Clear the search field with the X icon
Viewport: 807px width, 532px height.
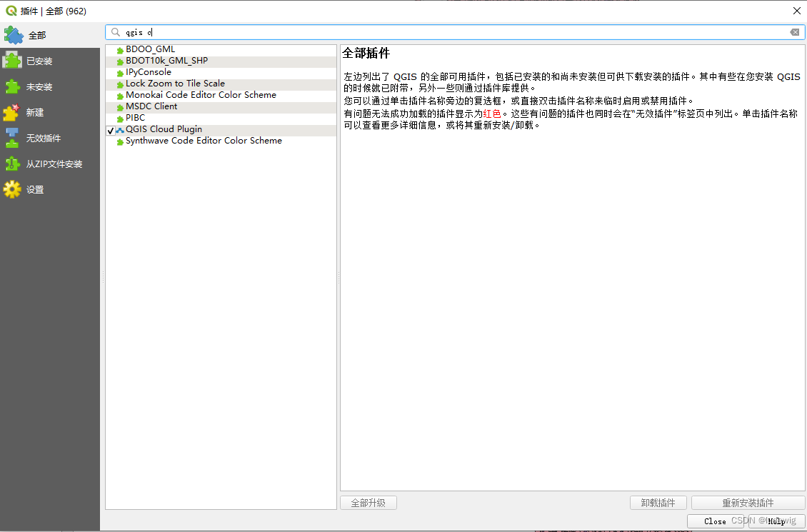click(x=795, y=32)
